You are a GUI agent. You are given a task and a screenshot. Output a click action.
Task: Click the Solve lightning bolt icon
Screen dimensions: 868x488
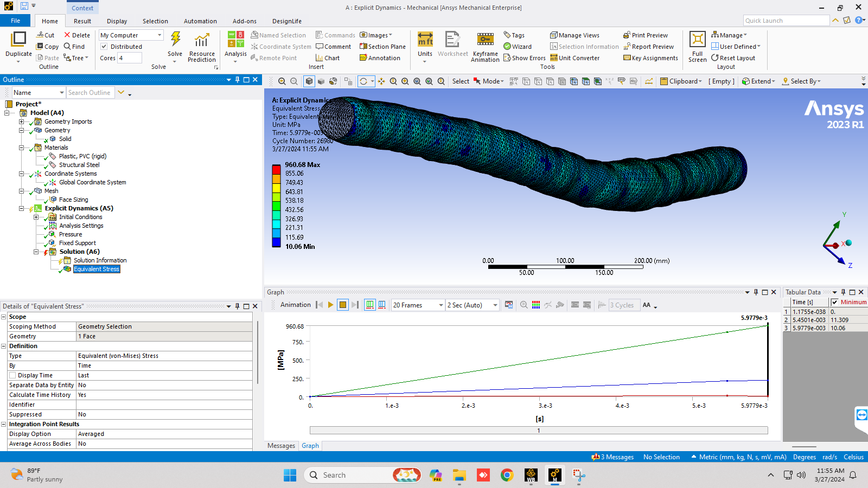(x=175, y=40)
